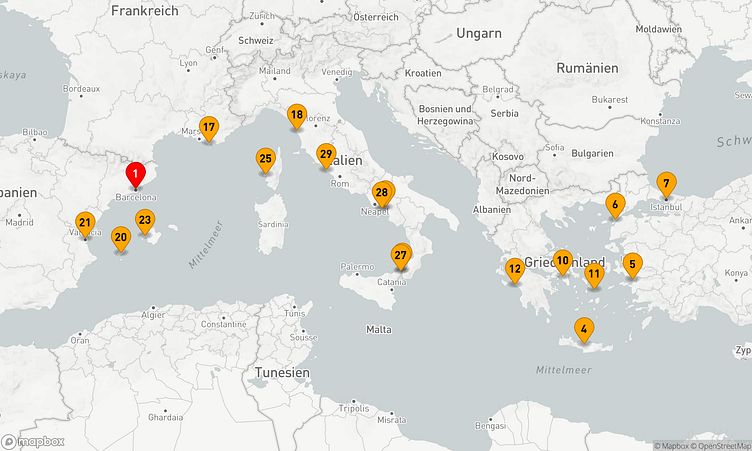The height and width of the screenshot is (451, 752).
Task: Click the red marker 1 at Barcelona
Action: [135, 174]
